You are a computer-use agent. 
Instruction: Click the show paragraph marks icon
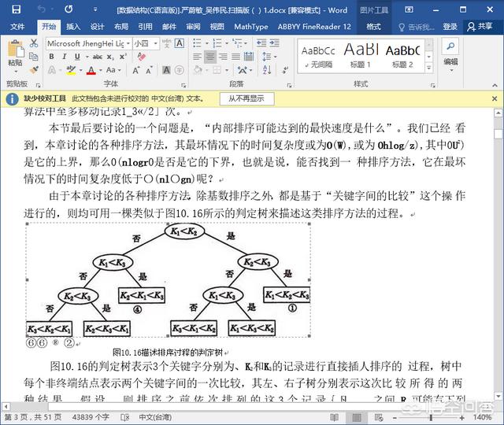285,70
